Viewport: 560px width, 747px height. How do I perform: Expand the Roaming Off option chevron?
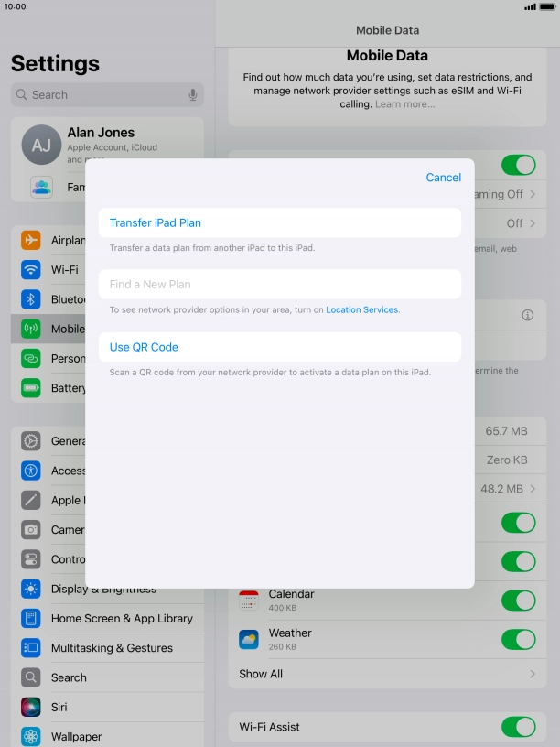(533, 194)
